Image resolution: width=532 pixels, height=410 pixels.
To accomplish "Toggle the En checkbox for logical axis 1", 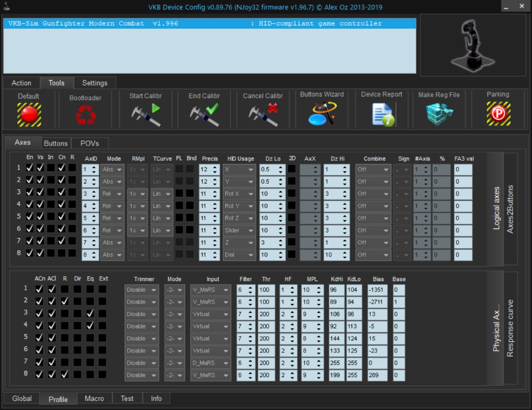I will (x=30, y=168).
